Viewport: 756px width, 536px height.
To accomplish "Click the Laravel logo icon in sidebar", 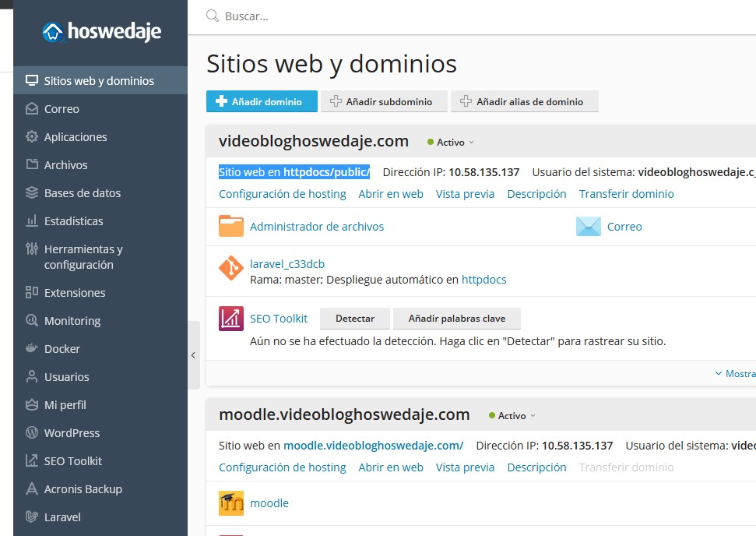I will 32,517.
